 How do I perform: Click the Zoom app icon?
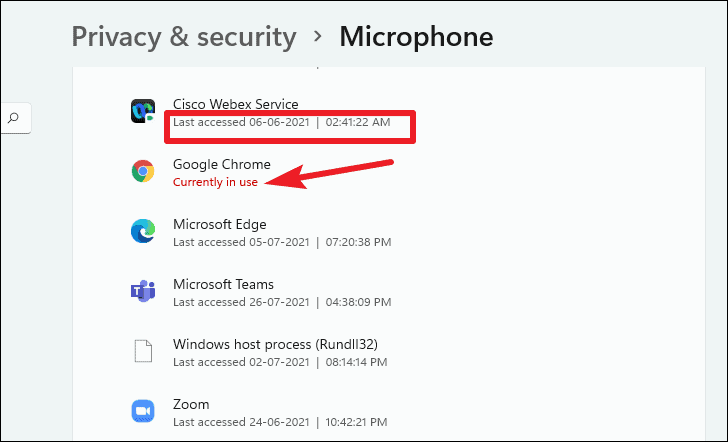[143, 411]
